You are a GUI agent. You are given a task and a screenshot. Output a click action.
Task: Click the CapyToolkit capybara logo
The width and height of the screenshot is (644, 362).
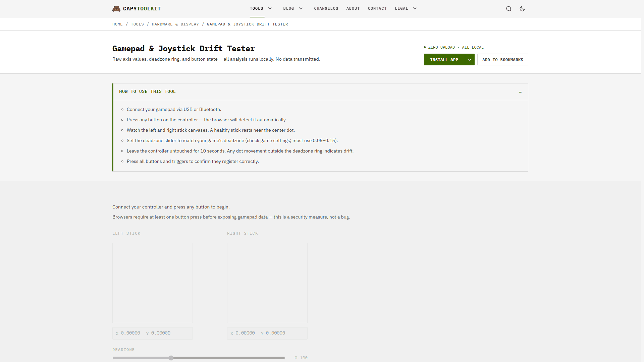pos(116,9)
